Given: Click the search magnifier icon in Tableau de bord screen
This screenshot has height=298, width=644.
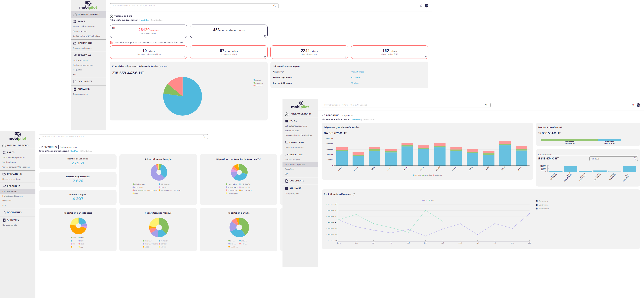Looking at the screenshot, I should [x=274, y=5].
